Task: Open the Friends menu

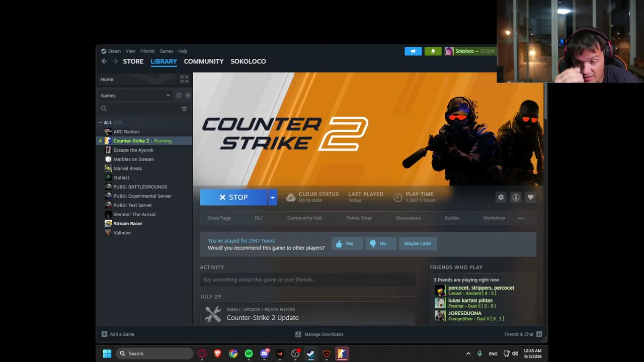Action: click(x=147, y=51)
